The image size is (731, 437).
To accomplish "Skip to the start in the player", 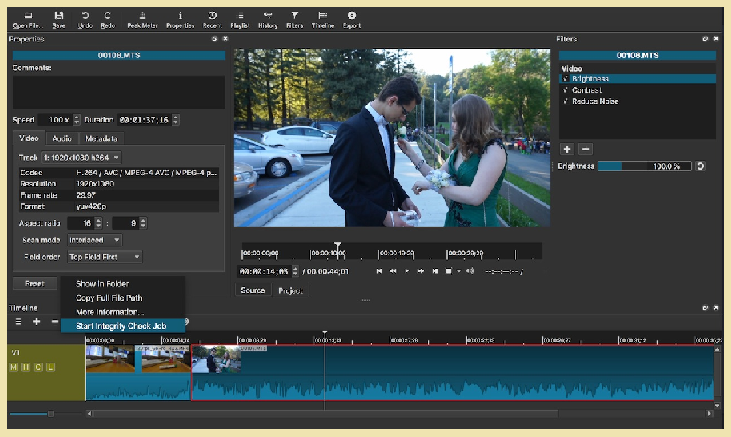I will 379,271.
